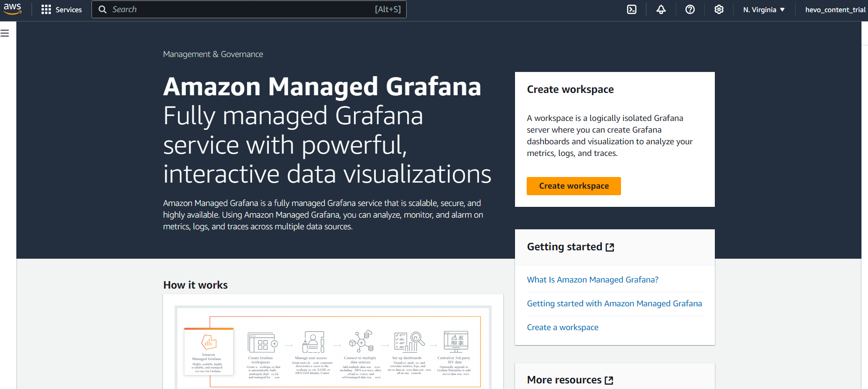
Task: Expand the hamburger side navigation menu
Action: 5,33
